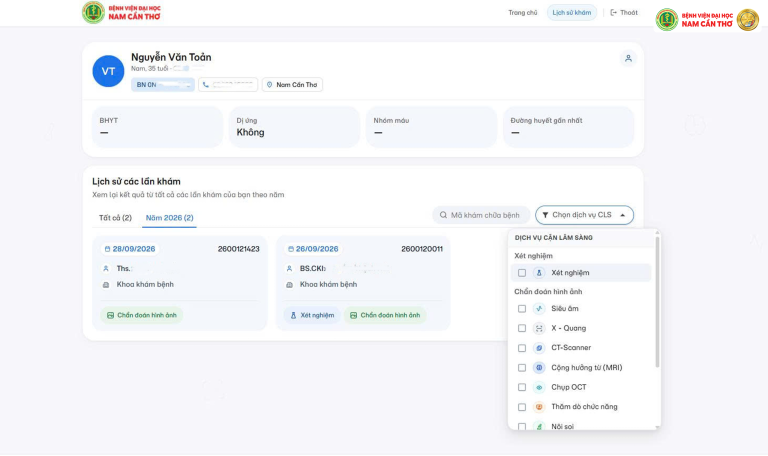Check the Cộng hưởng từ (MRI) checkbox
The width and height of the screenshot is (768, 456).
[522, 367]
